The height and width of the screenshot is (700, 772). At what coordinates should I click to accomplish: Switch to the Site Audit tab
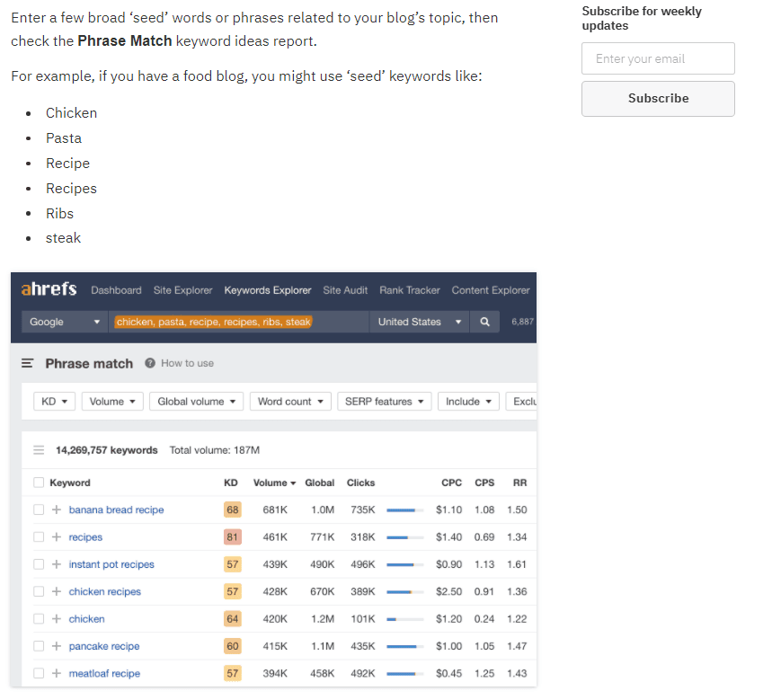pyautogui.click(x=345, y=289)
